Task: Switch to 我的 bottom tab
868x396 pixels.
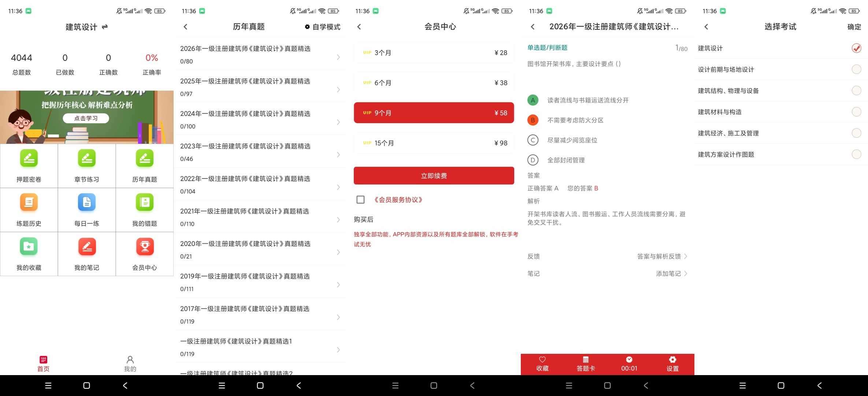Action: pos(130,364)
